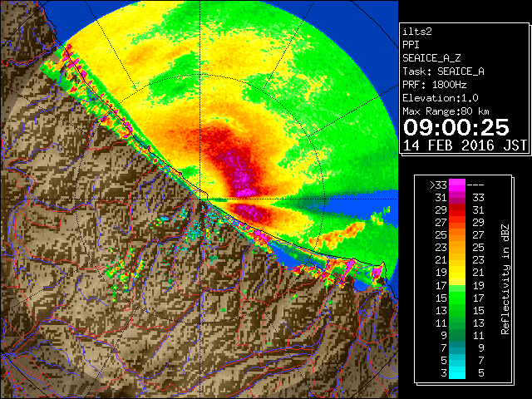Pick the orange 25–27 dBZ swatch
The image size is (532, 399).
(457, 234)
